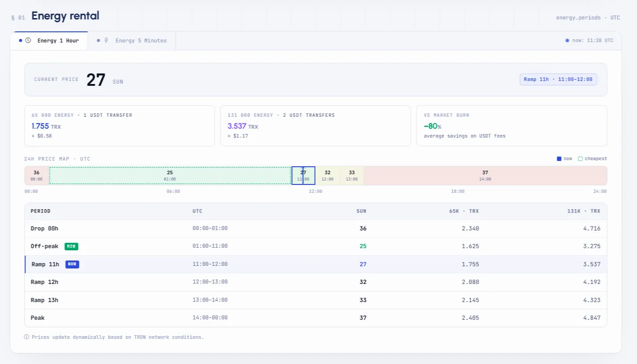Click the 2.340 value in Drop 00h row

pyautogui.click(x=470, y=229)
